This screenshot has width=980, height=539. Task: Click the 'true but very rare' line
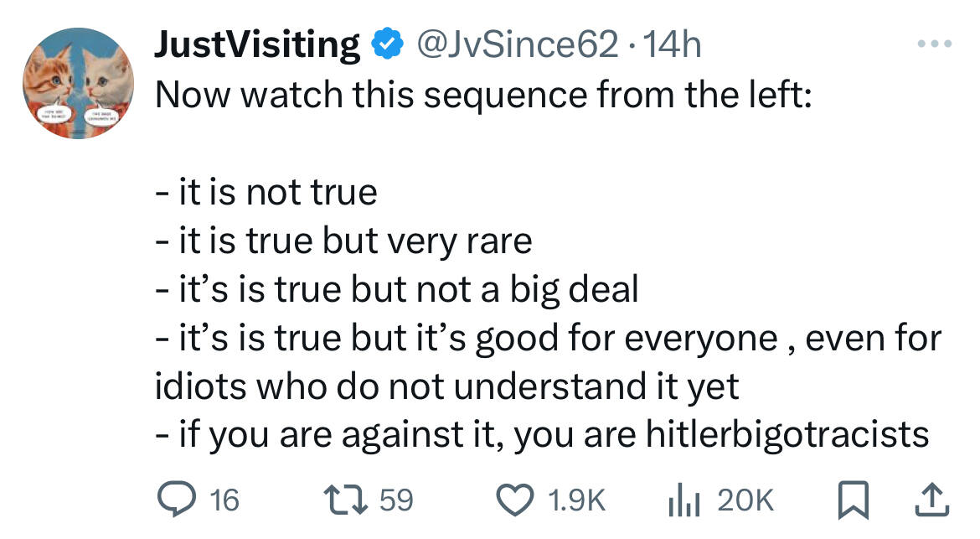[343, 241]
